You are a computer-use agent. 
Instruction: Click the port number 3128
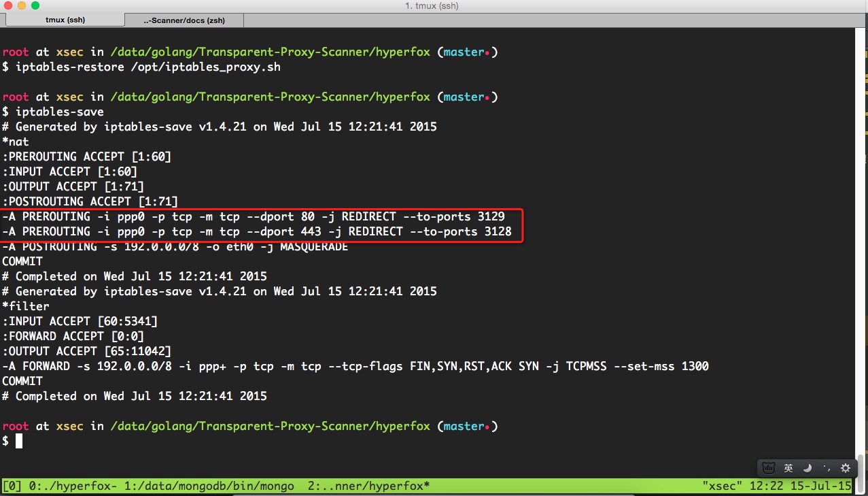pos(498,231)
